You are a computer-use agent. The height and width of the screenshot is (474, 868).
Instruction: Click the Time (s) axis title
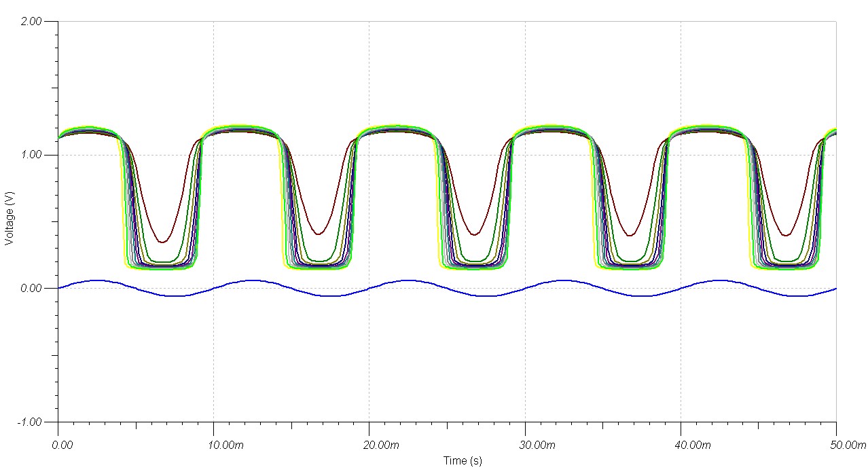coord(463,461)
